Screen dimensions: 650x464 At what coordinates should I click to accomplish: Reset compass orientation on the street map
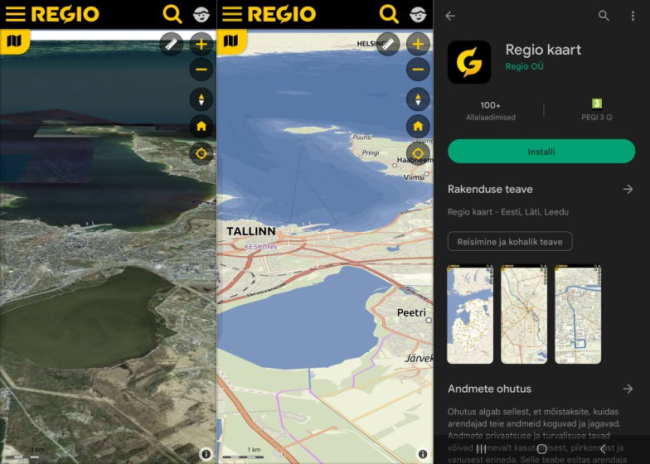pos(418,99)
